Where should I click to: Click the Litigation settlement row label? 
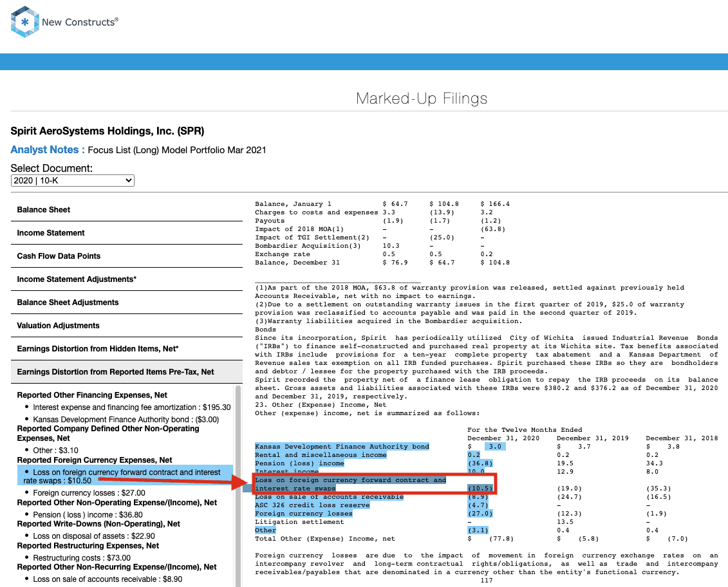pos(299,522)
